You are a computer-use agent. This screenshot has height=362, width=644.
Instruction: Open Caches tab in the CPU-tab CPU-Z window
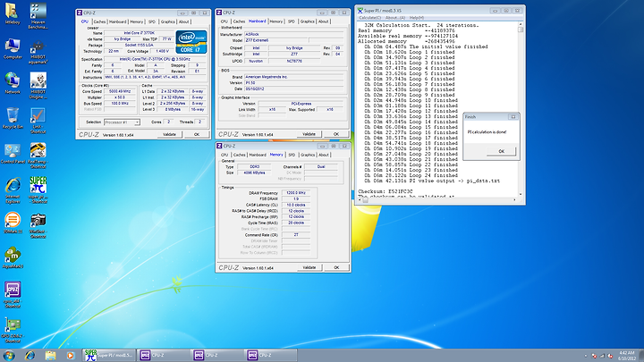click(99, 21)
